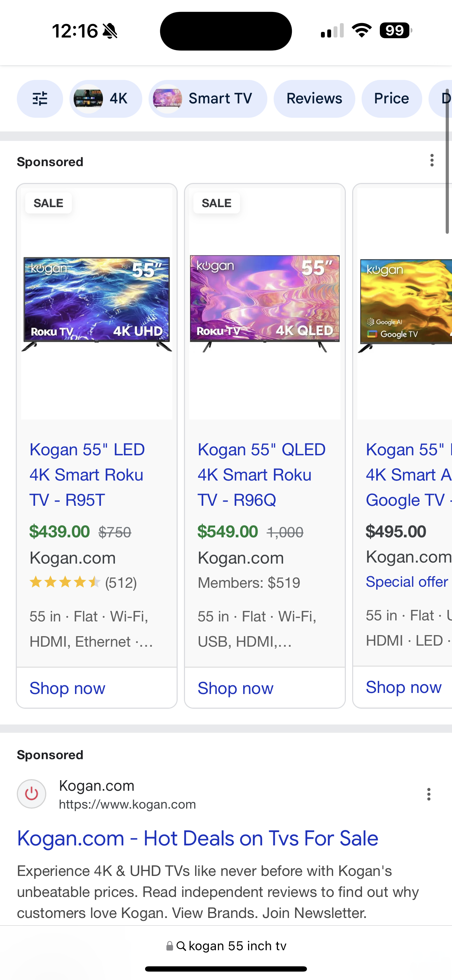Open Kogan 55" QLED 4K Smart Roku title link
This screenshot has height=980, width=452.
click(261, 475)
